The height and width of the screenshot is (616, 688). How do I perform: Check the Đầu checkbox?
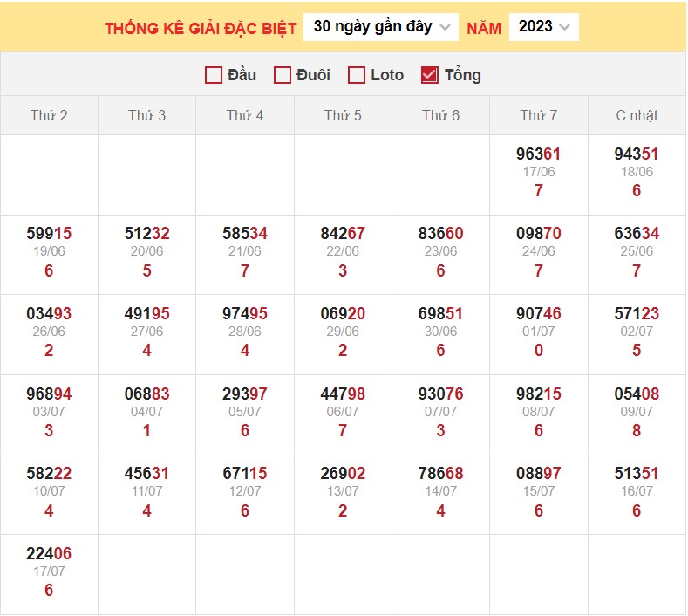pos(214,75)
